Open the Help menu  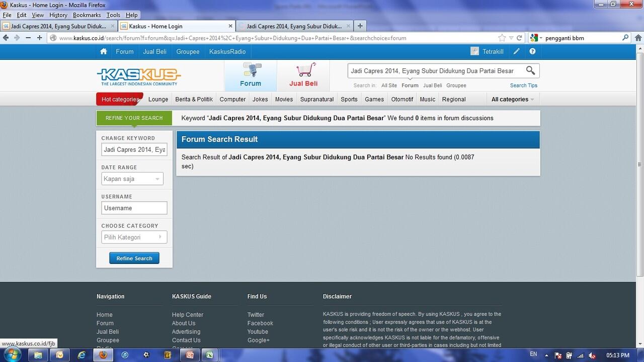pos(132,15)
